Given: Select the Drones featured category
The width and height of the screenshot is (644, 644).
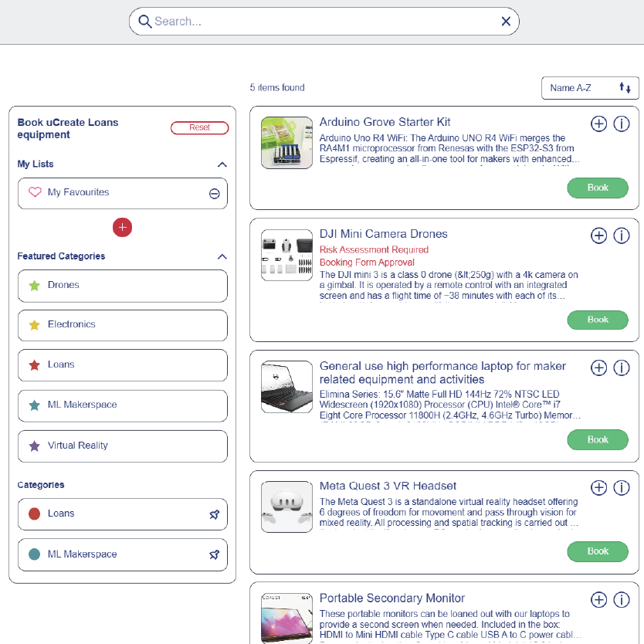Looking at the screenshot, I should click(123, 286).
